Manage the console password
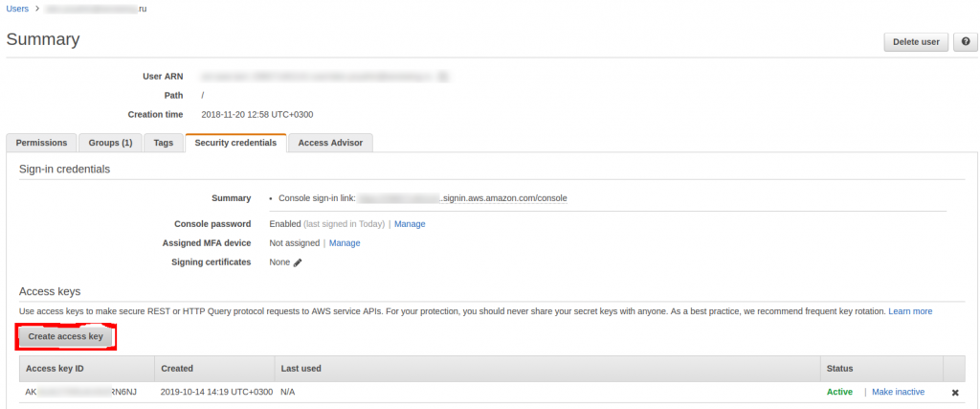This screenshot has height=409, width=980. 410,224
